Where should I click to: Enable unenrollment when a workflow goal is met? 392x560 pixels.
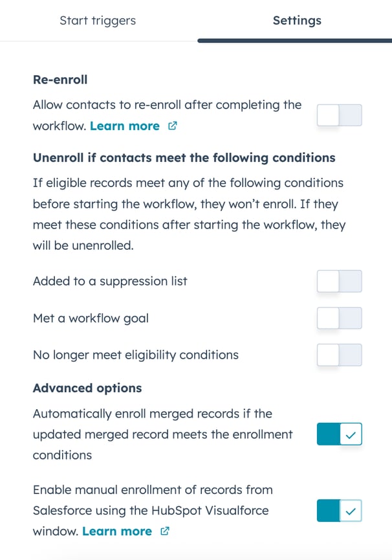[x=339, y=318]
